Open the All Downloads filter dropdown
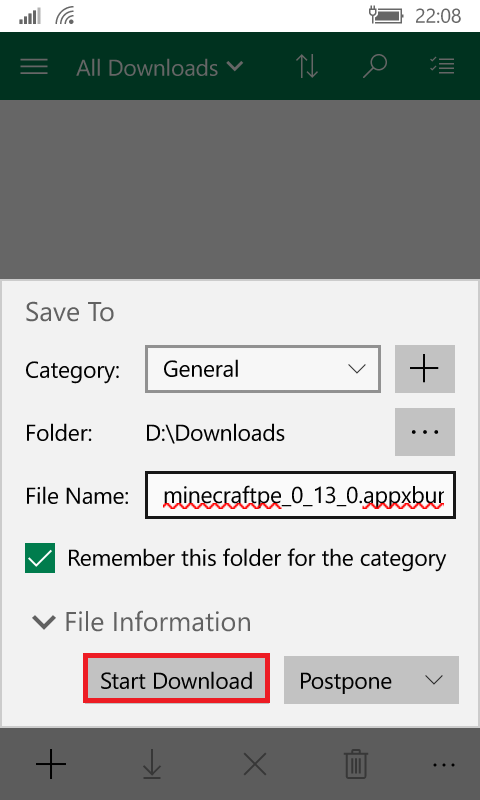 [160, 67]
